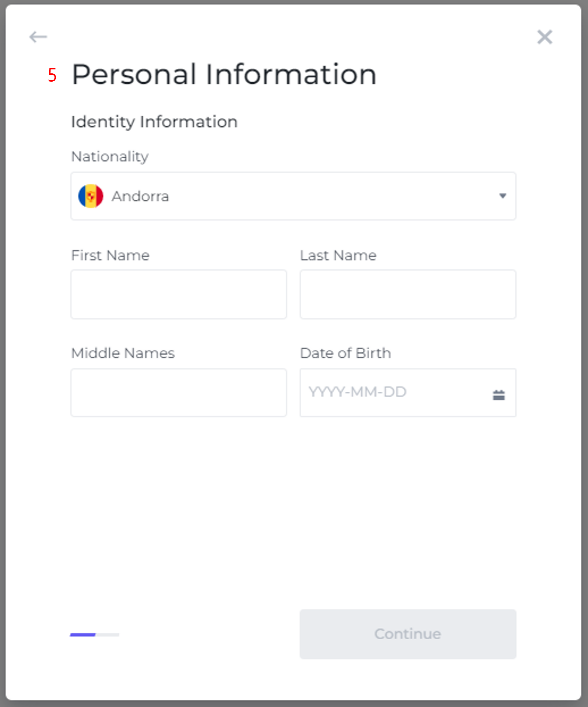Click the Date of Birth label
This screenshot has width=588, height=707.
coord(346,353)
